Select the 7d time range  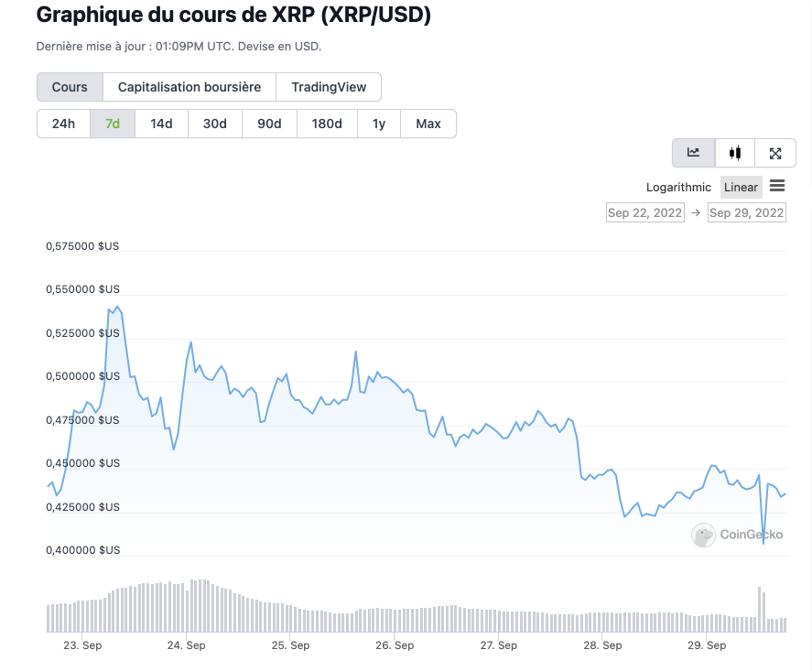113,124
